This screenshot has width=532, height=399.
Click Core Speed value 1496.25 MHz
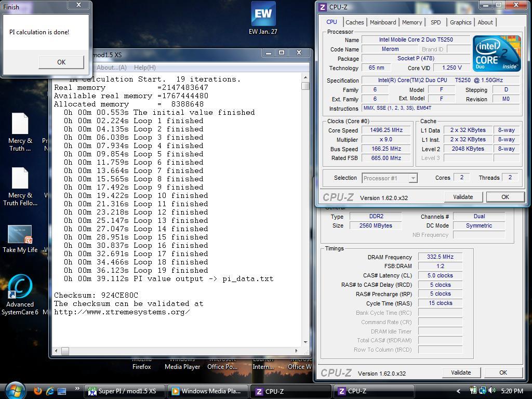(386, 130)
